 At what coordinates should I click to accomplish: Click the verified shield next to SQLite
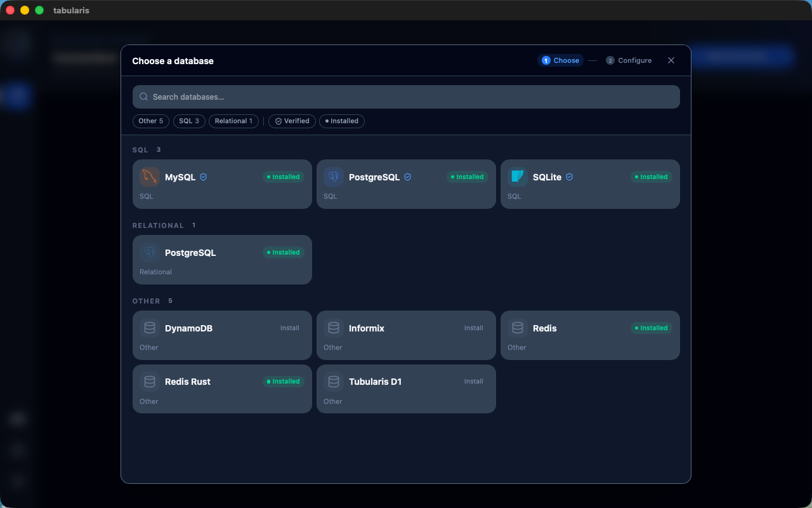pos(570,177)
